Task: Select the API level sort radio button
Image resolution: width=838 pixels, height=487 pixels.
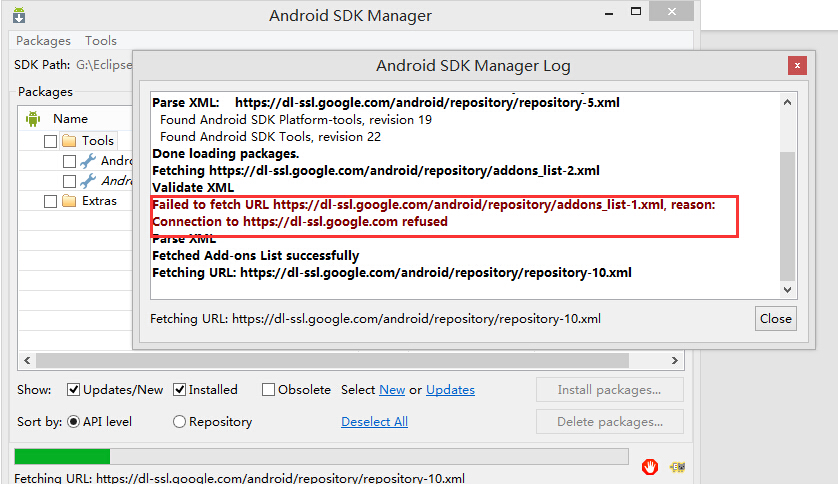Action: (73, 422)
